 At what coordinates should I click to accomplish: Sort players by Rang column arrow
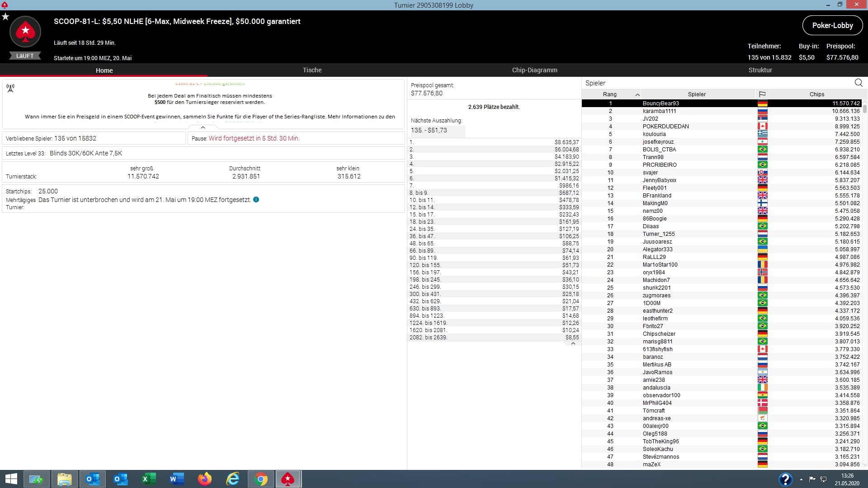coord(637,94)
